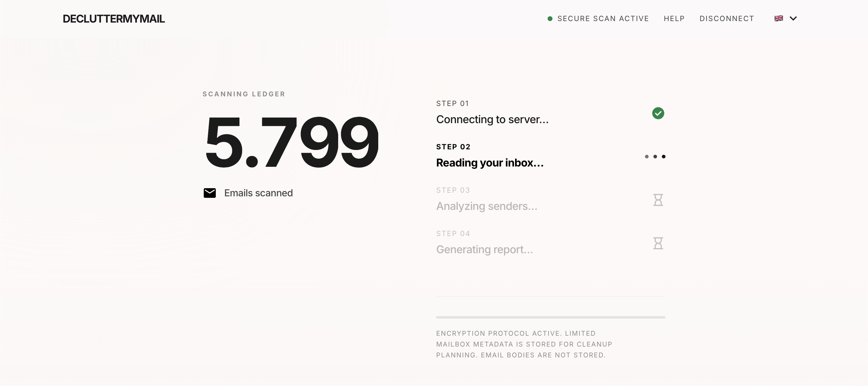Click the green checkmark for Step 01
The image size is (868, 386).
pos(658,114)
